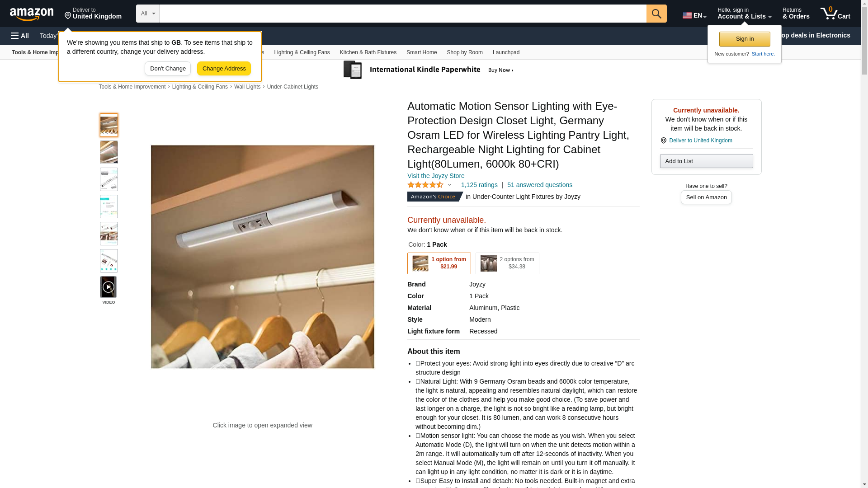Screen dimensions: 868x488
Task: Open the Smart Home category tab
Action: [421, 52]
